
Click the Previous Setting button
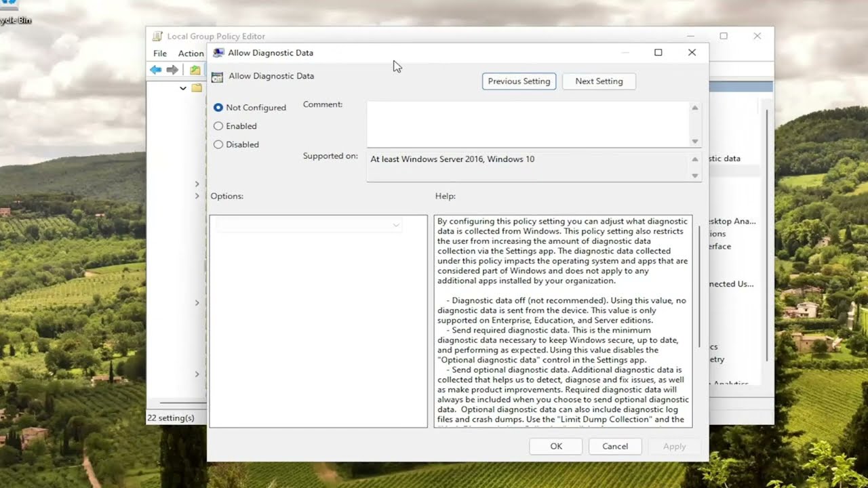(519, 81)
